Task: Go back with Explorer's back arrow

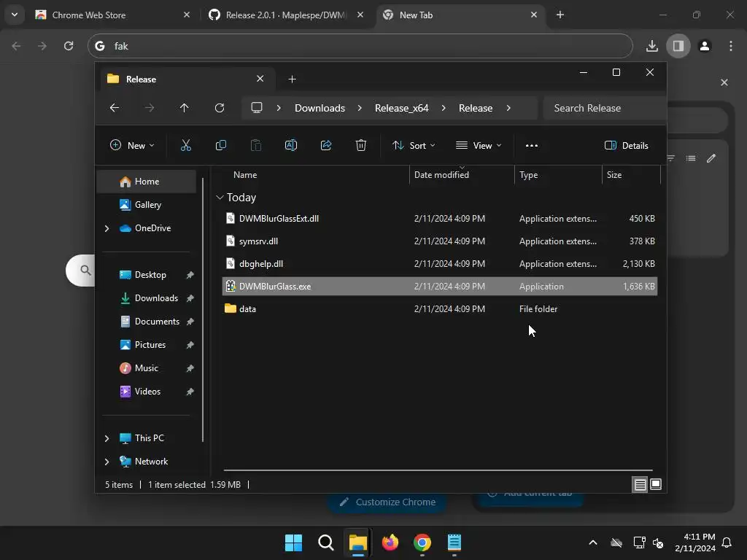Action: (115, 108)
